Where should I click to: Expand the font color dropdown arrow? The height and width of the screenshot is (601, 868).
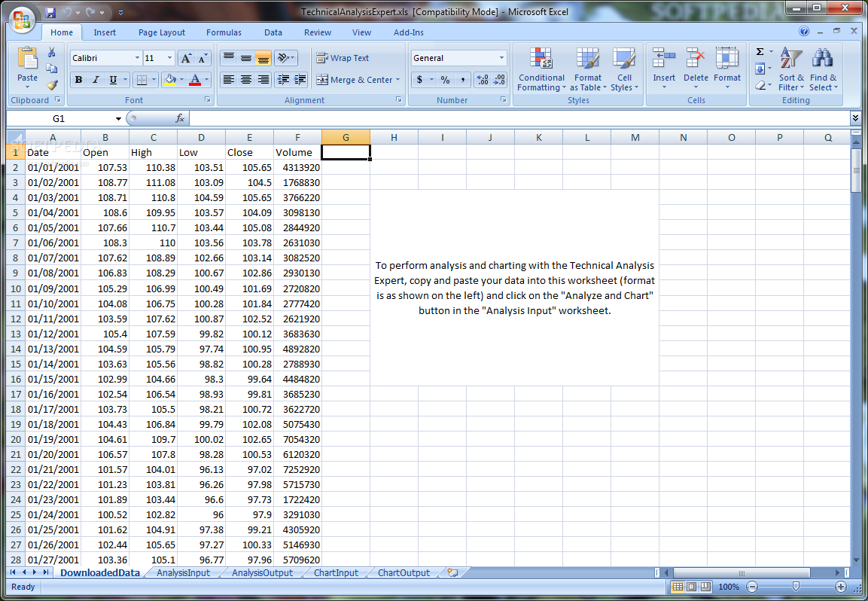point(206,80)
